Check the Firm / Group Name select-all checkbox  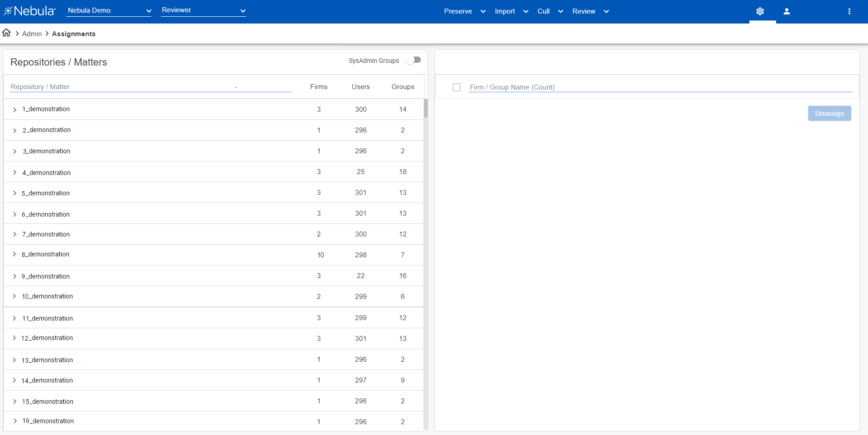click(457, 87)
